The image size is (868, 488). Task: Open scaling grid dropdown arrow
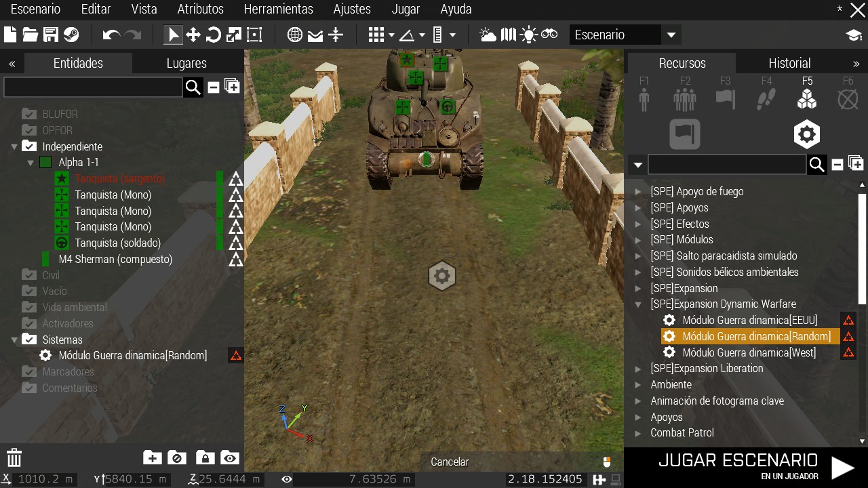click(452, 35)
